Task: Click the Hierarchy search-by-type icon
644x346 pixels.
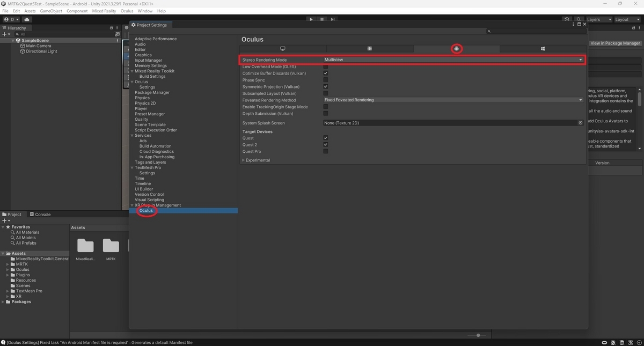Action: [118, 34]
